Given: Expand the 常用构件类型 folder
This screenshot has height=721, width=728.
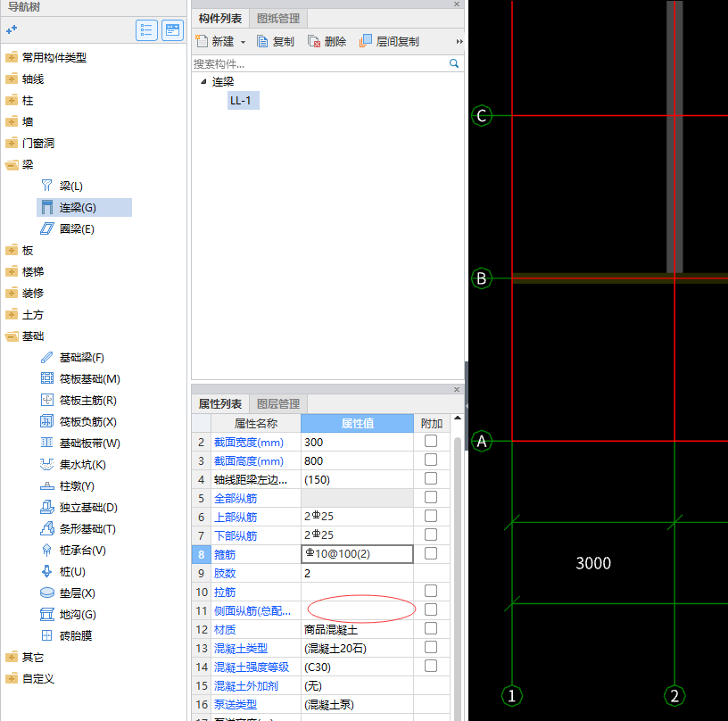Looking at the screenshot, I should (12, 58).
